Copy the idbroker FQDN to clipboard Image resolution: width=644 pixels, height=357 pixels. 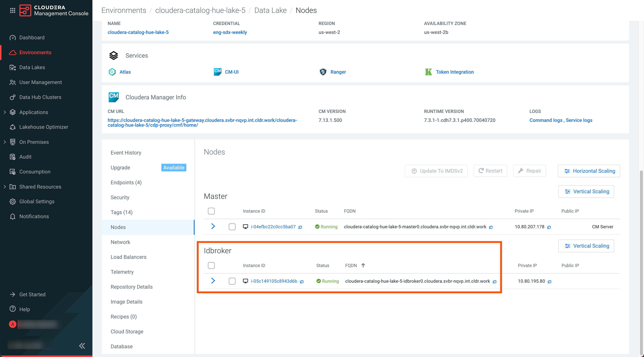494,282
